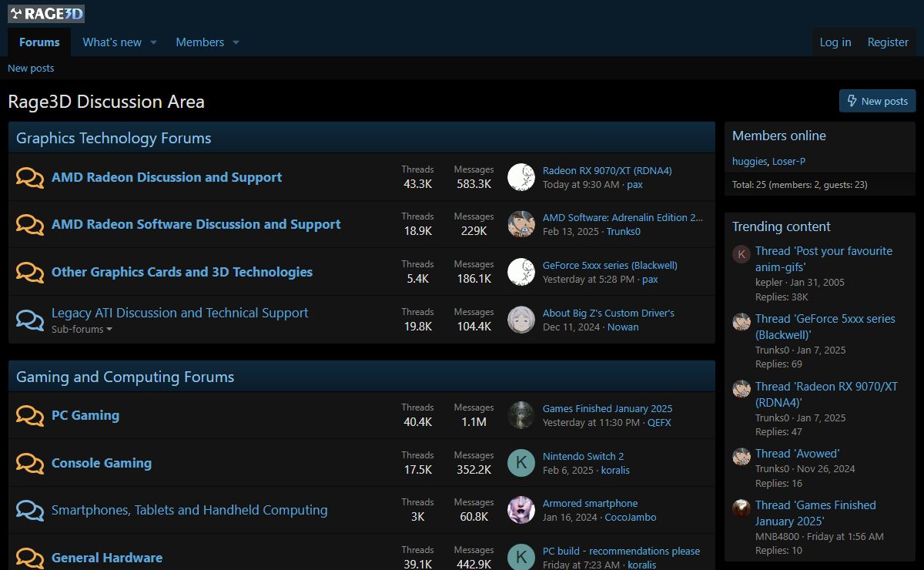This screenshot has height=570, width=924.
Task: Click the New posts button with lightning icon
Action: coord(877,101)
